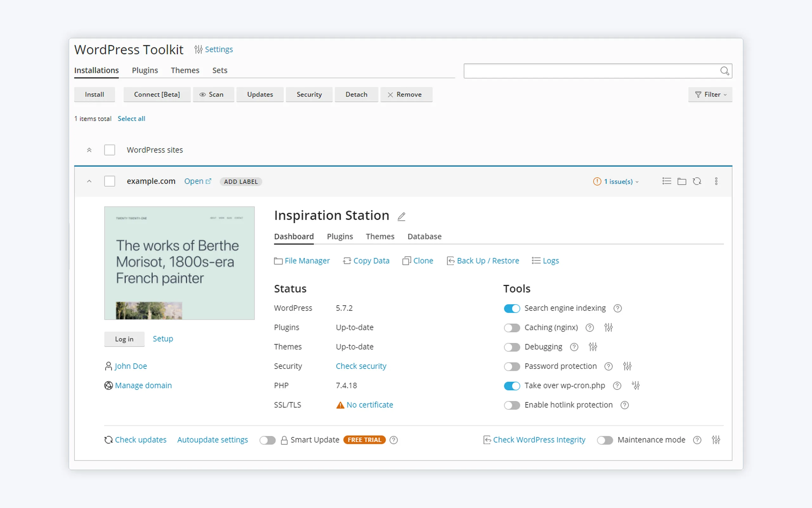Open Debugging settings sliders

(593, 347)
